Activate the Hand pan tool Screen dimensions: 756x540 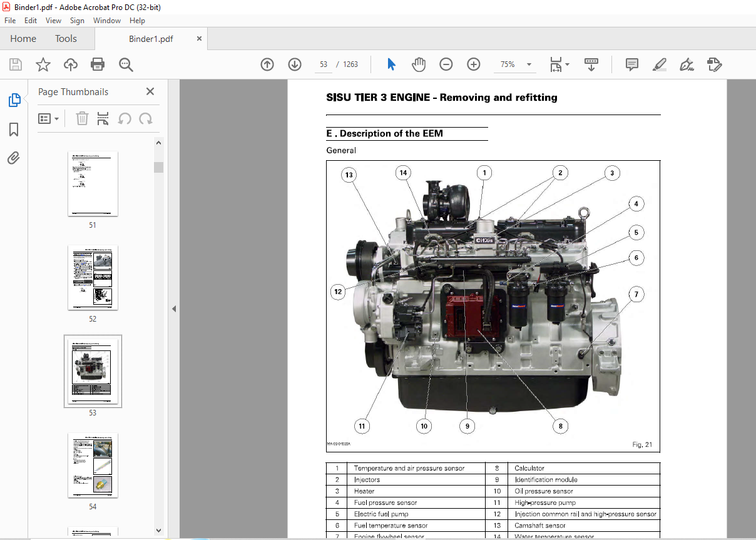pos(419,64)
